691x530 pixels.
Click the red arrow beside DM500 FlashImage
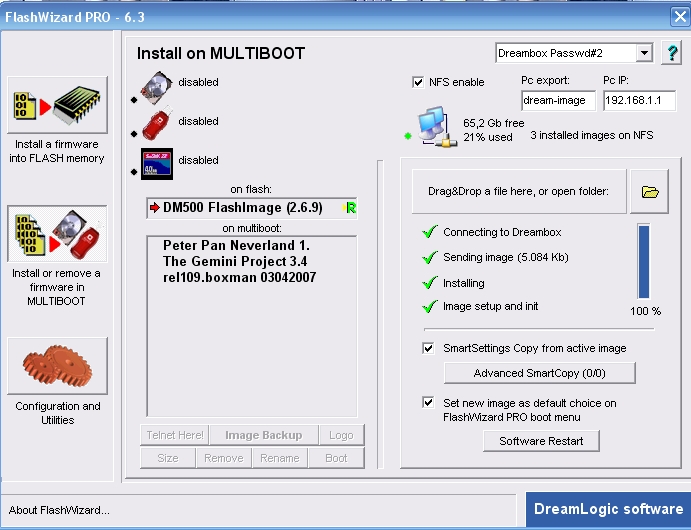[x=154, y=208]
